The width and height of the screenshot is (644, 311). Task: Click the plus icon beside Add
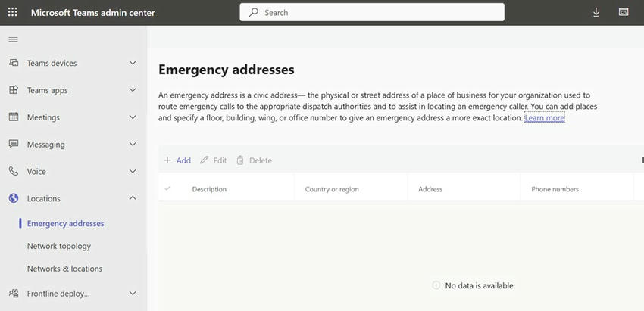point(167,160)
